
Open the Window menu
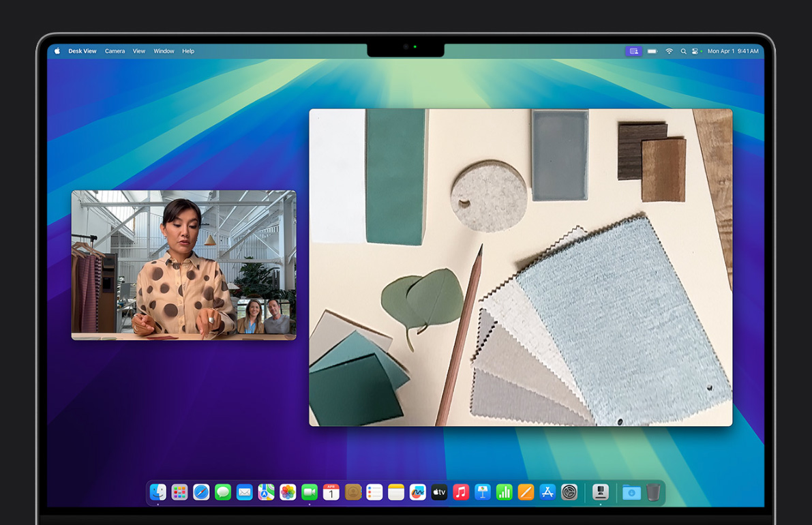click(x=164, y=50)
